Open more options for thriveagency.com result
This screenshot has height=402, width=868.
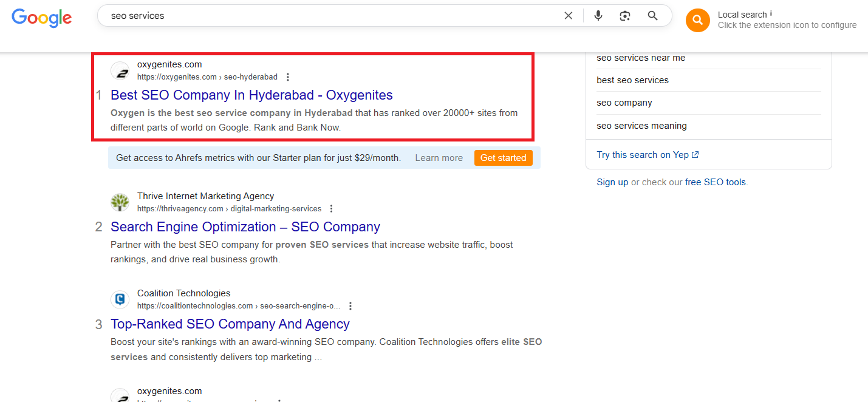tap(332, 209)
